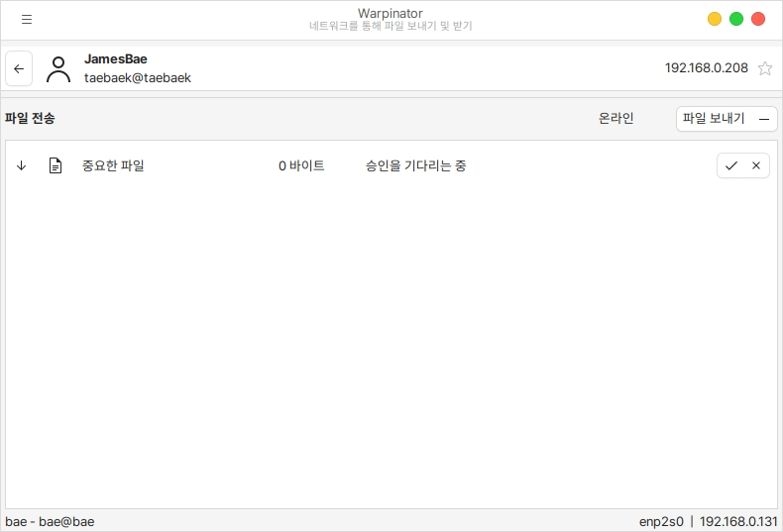Viewport: 783px width, 532px height.
Task: Accept the incoming 중요한 파일 transfer
Action: pyautogui.click(x=730, y=165)
